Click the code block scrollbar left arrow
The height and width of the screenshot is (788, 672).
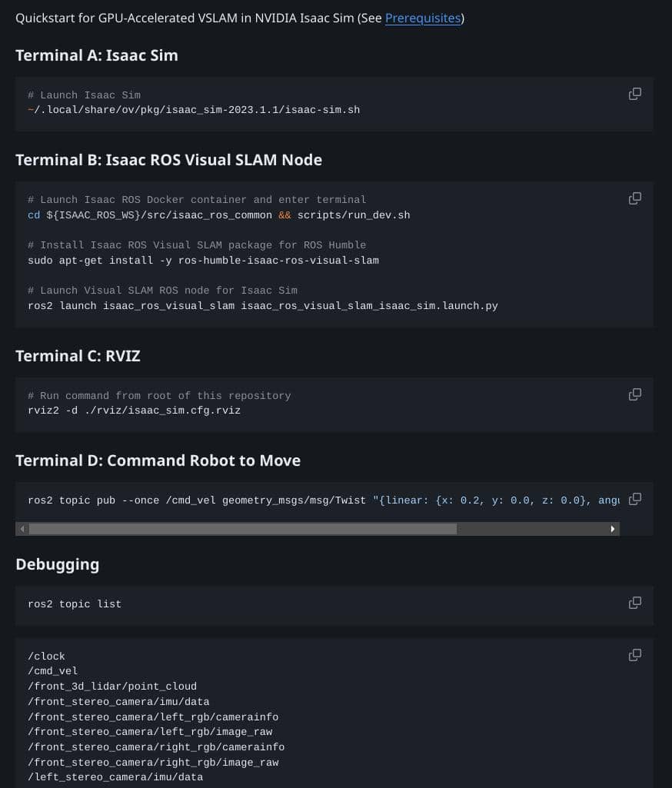pos(22,529)
